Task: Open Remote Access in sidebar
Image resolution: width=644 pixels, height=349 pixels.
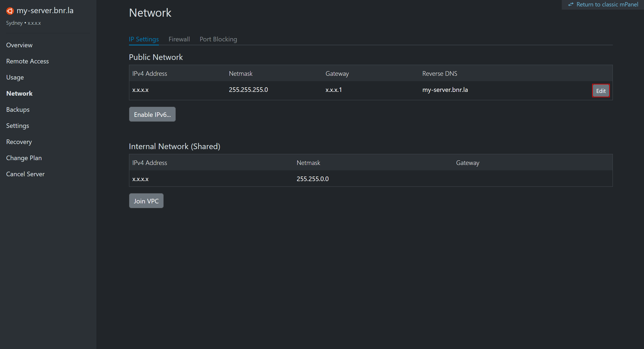Action: tap(27, 61)
